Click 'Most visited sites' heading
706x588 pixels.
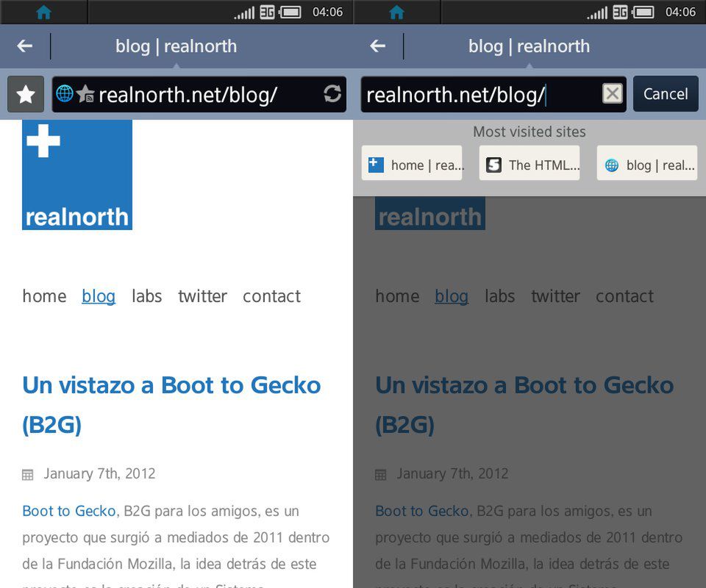(529, 132)
